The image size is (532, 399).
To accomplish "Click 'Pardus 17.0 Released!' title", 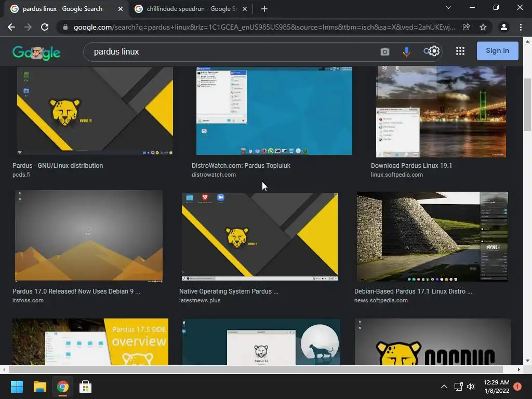I will [x=76, y=291].
